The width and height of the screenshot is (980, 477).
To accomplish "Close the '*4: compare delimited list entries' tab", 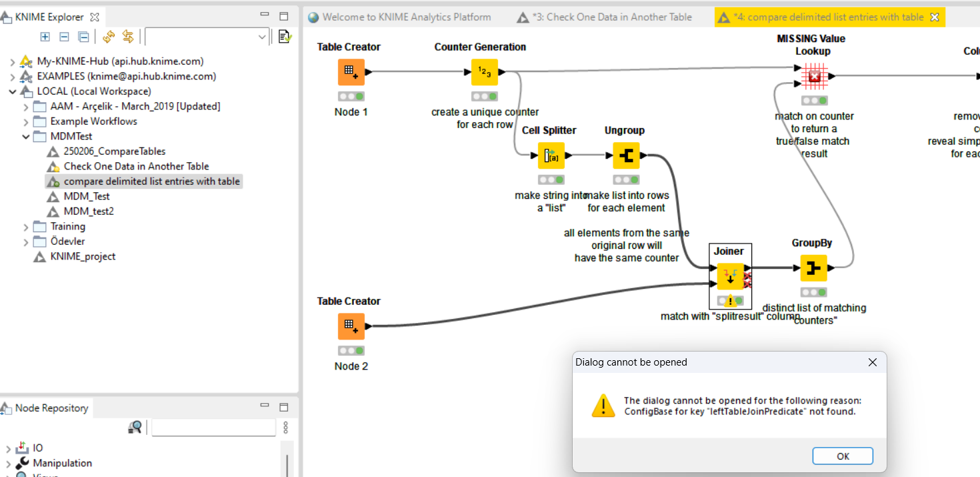I will [x=934, y=17].
